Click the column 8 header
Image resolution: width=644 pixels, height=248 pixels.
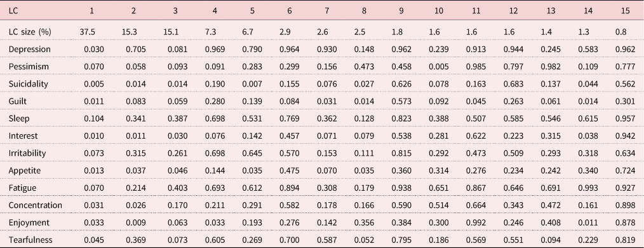pyautogui.click(x=365, y=11)
